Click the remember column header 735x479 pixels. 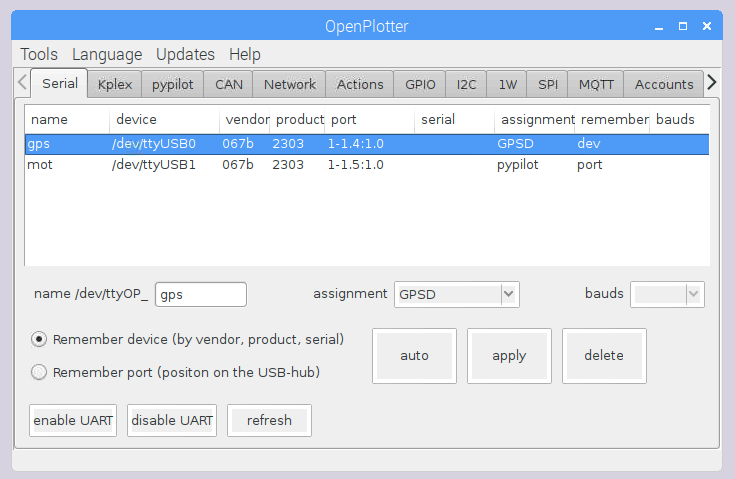click(612, 120)
